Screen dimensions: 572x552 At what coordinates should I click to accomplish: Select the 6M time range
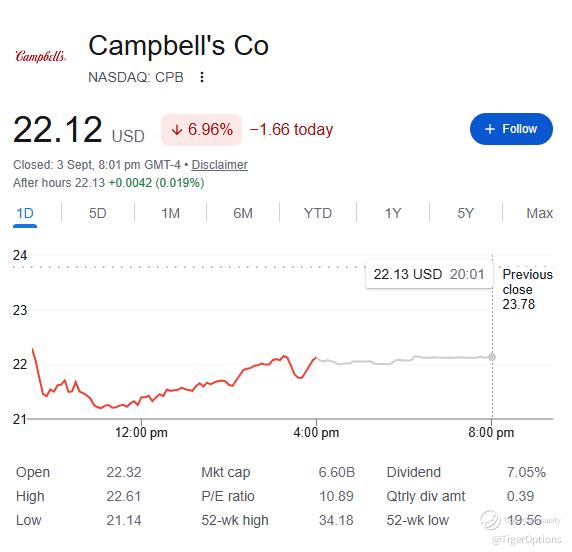point(243,213)
